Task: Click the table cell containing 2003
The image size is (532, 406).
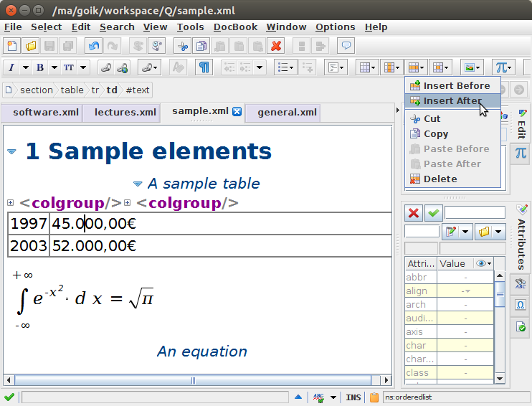Action: [x=29, y=246]
